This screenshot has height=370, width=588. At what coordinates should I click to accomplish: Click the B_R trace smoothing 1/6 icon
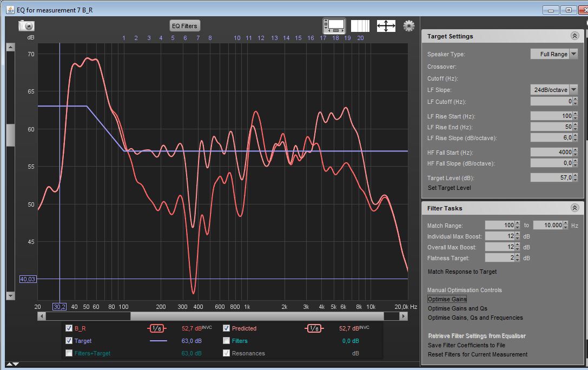157,329
